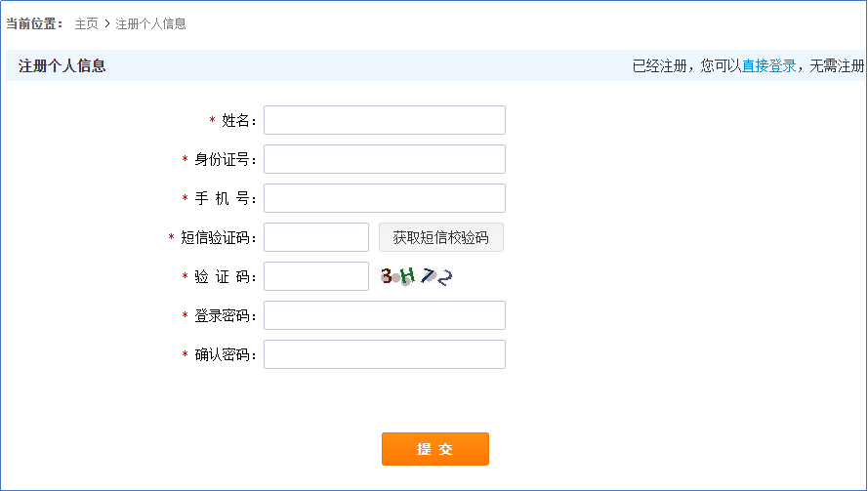Click the 主页 breadcrumb link
Image resolution: width=868 pixels, height=491 pixels.
pyautogui.click(x=86, y=23)
